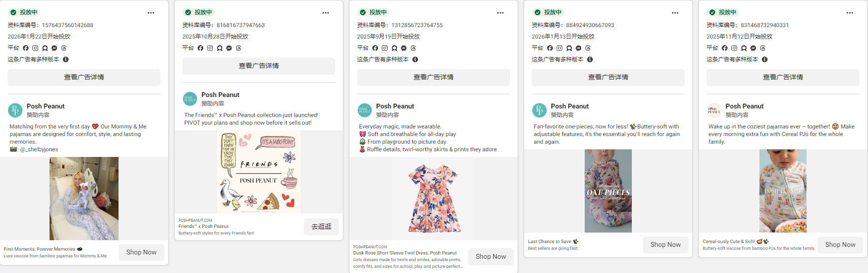The image size is (868, 273).
Task: Click Threads icon on the one-pieces ad
Action: click(x=588, y=48)
